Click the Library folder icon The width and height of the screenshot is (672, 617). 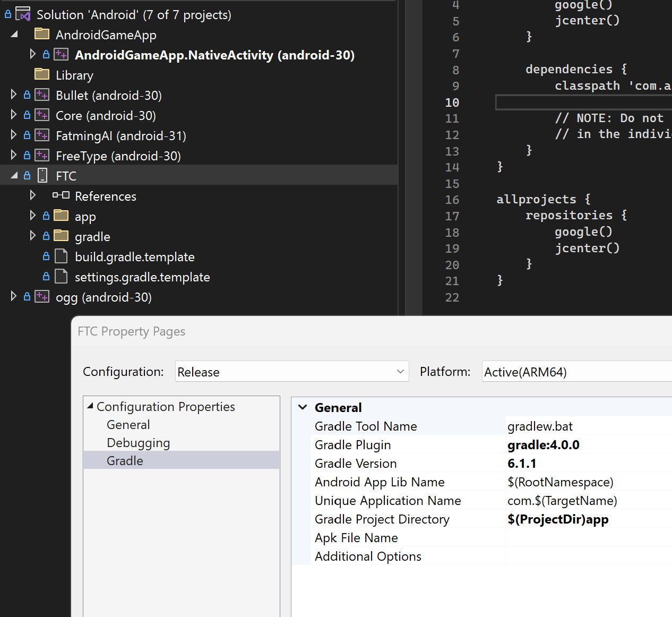(42, 75)
